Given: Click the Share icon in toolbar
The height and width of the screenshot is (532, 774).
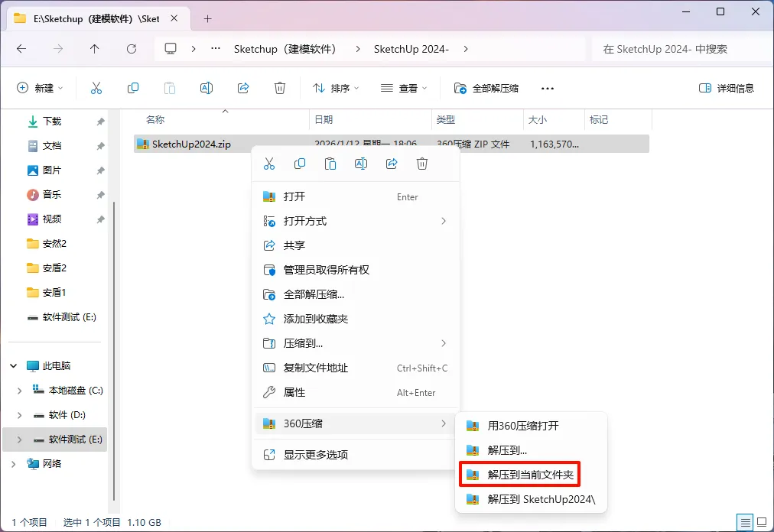Looking at the screenshot, I should (243, 88).
